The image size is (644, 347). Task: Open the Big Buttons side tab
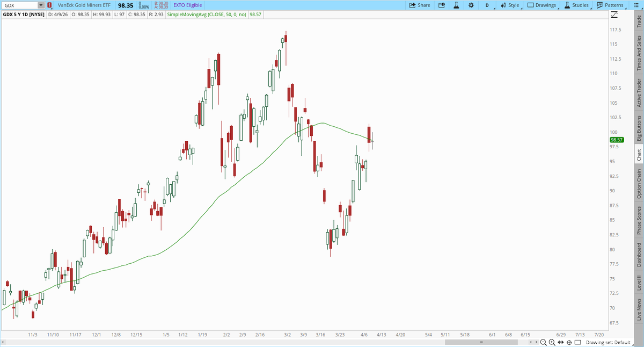click(639, 128)
